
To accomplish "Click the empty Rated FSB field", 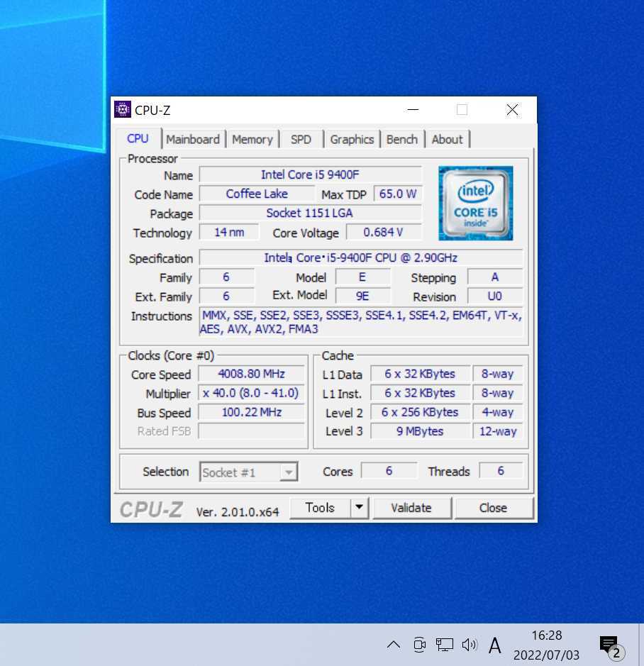I will [252, 431].
